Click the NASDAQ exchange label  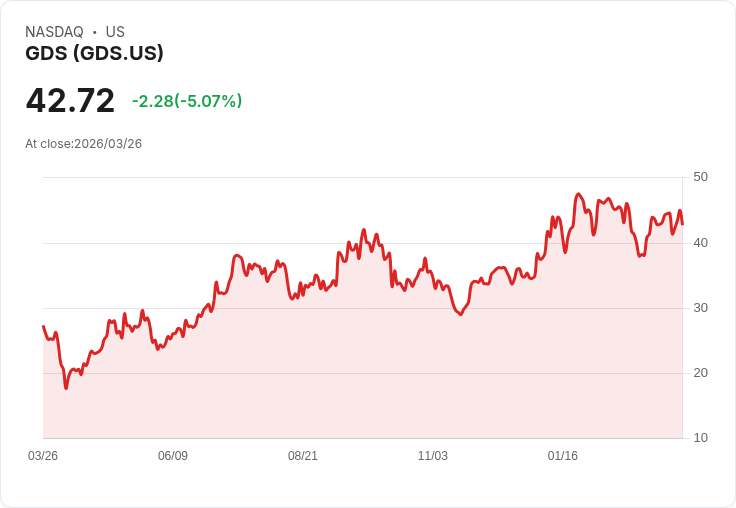pyautogui.click(x=54, y=32)
